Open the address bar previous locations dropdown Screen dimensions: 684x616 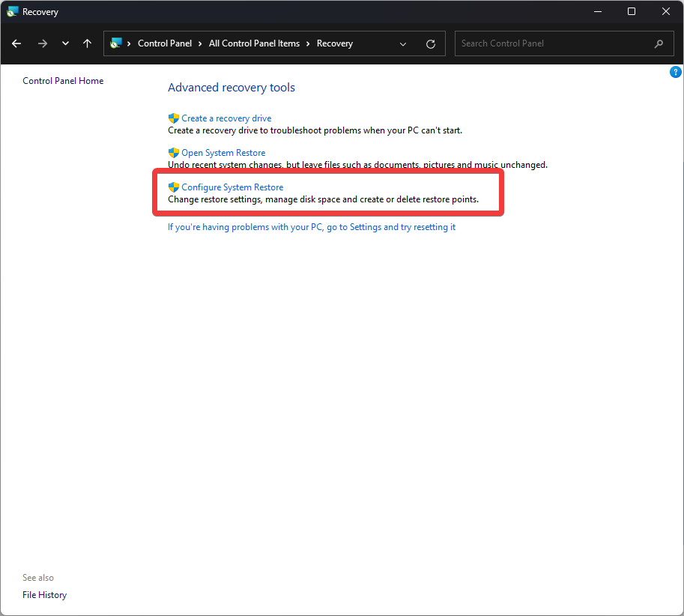point(403,43)
